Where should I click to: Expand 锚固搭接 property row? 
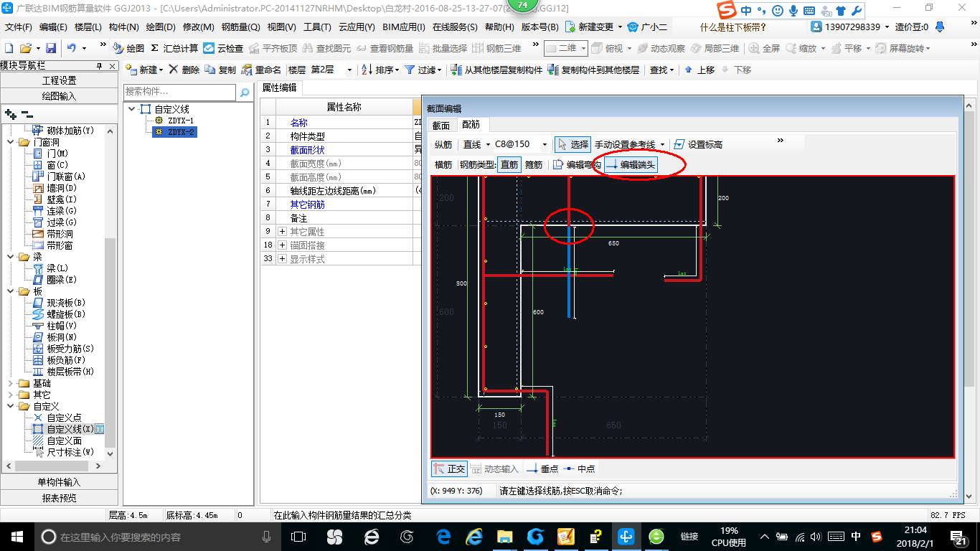pyautogui.click(x=282, y=245)
